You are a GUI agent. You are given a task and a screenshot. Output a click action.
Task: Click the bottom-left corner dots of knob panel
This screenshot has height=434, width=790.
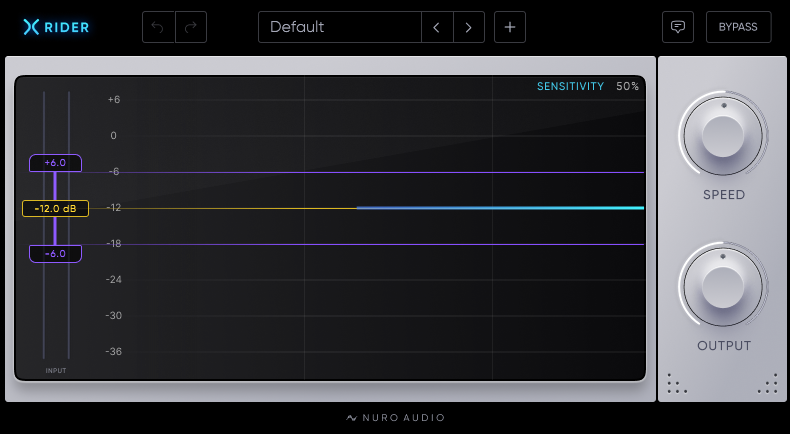(677, 384)
